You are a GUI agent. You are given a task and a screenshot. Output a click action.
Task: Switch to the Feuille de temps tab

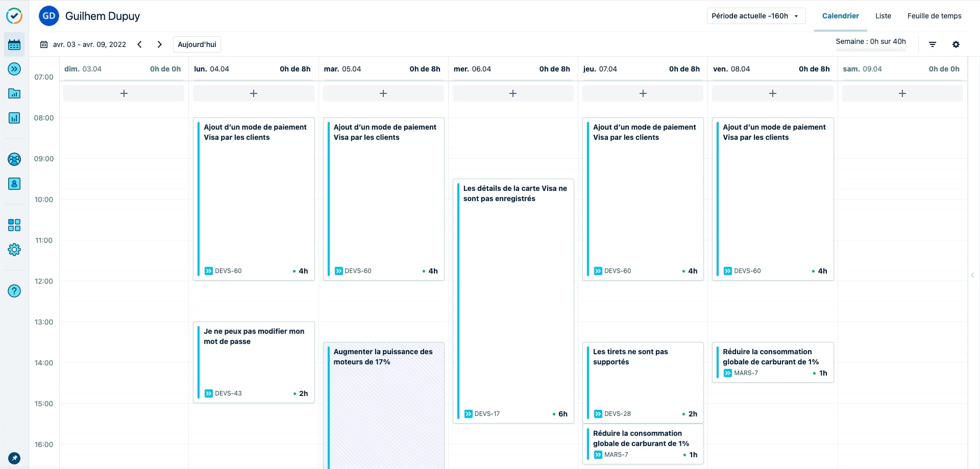coord(934,16)
